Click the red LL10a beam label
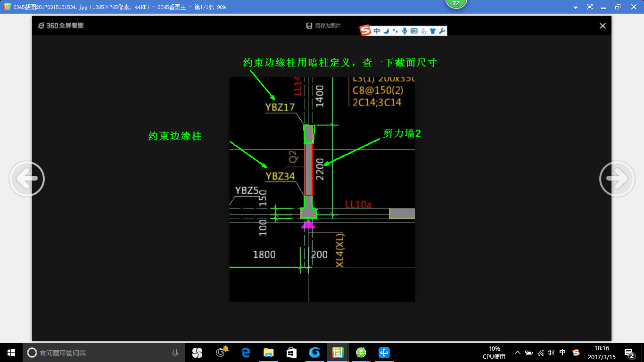This screenshot has width=644, height=362. pos(358,205)
